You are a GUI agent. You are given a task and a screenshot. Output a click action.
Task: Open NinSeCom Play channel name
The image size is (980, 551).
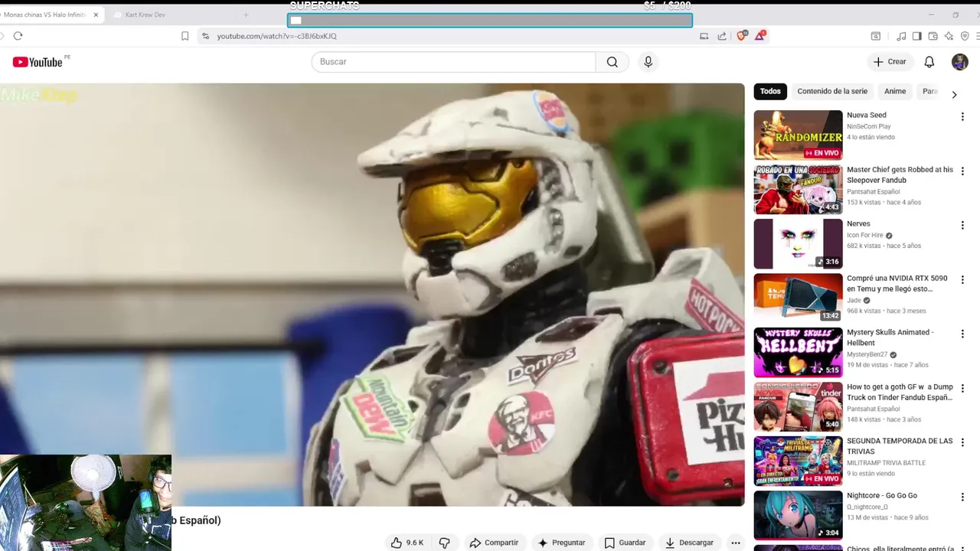(x=869, y=126)
